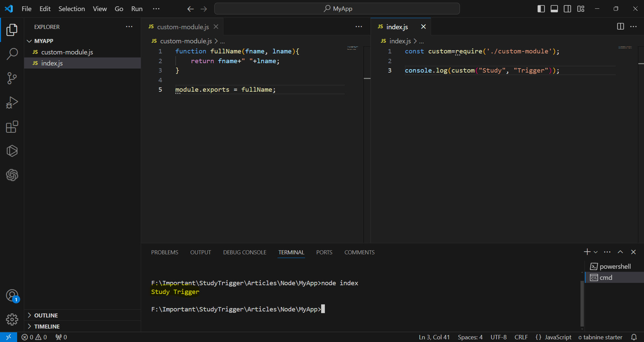The height and width of the screenshot is (342, 644).
Task: Expand custom-module.js breadcrumb chevron
Action: 216,41
